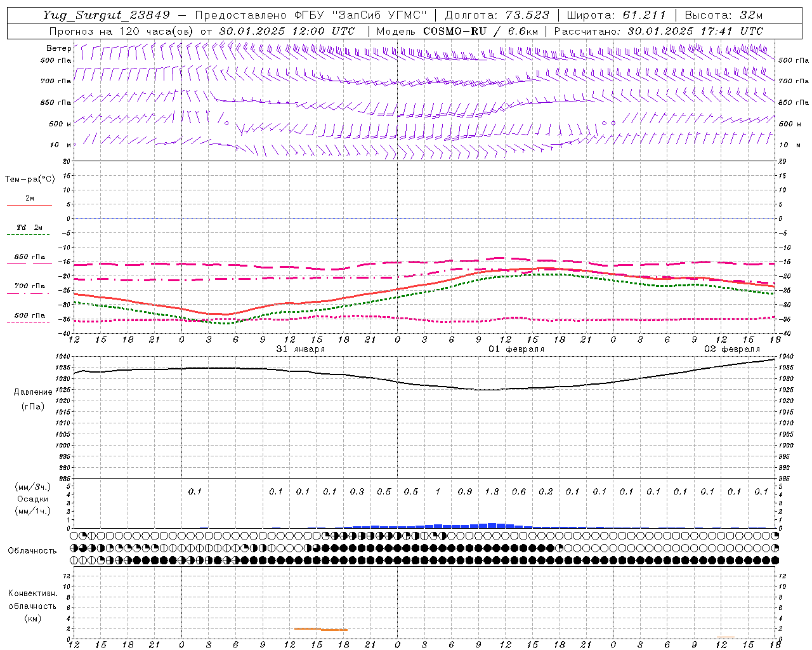The height and width of the screenshot is (650, 812).
Task: Click the 'Долгота: 73.523' header field
Action: [x=497, y=15]
